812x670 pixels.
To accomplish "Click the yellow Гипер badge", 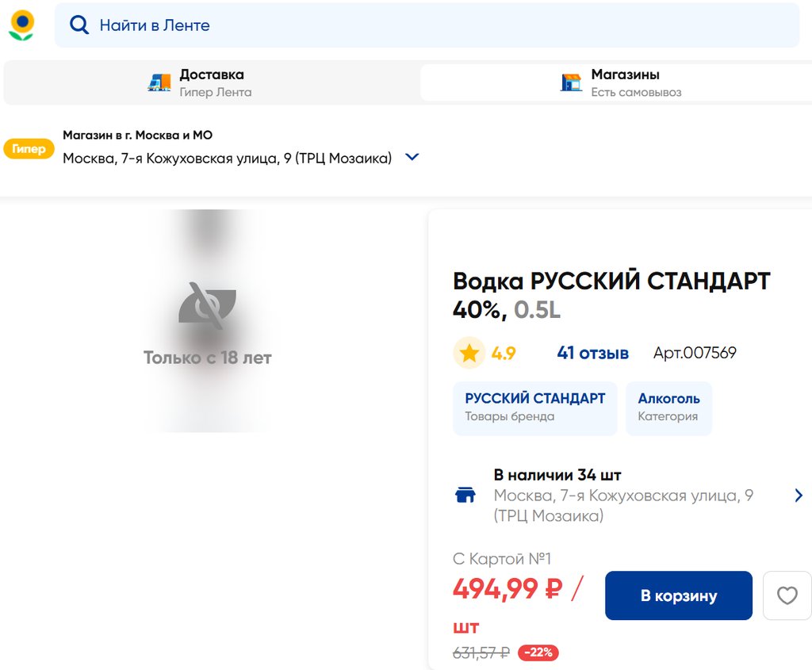I will point(29,148).
